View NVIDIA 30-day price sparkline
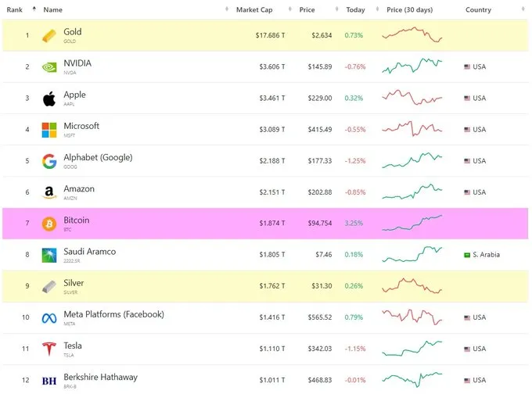 pos(412,66)
